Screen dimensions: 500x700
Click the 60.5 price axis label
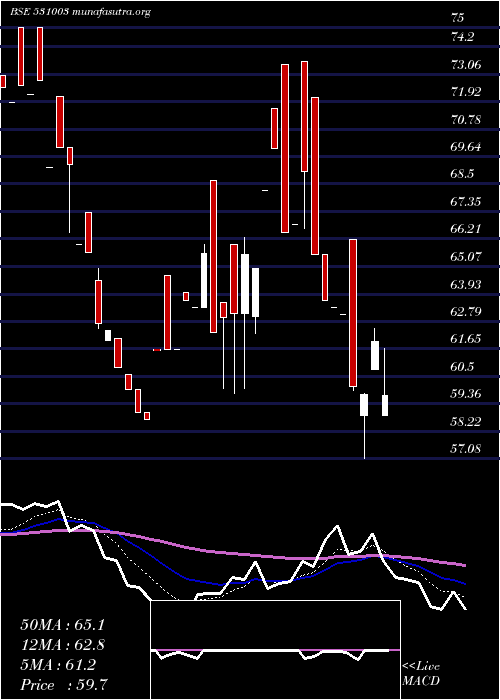click(x=462, y=367)
